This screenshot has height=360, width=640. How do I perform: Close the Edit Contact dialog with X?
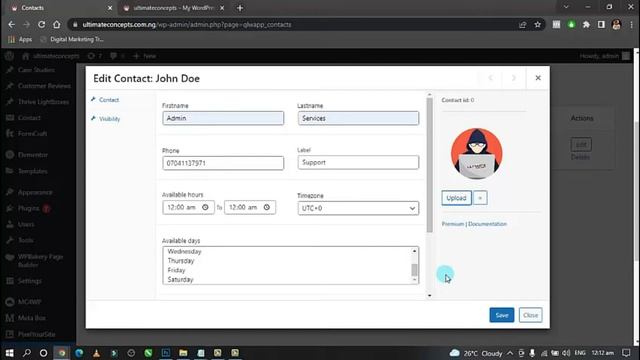click(538, 78)
